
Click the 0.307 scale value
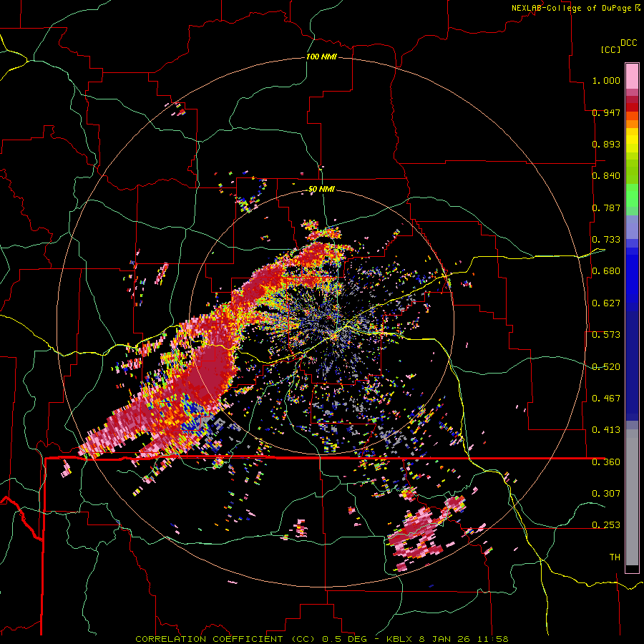coord(606,493)
